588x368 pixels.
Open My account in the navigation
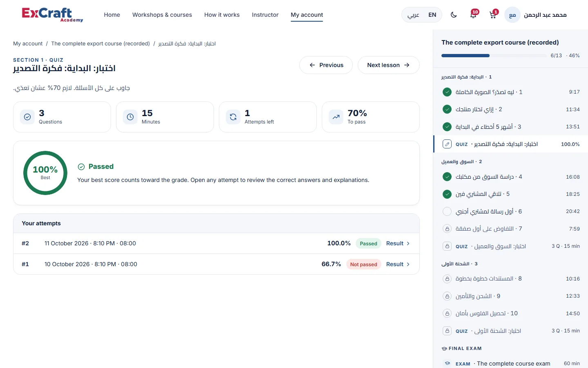307,15
